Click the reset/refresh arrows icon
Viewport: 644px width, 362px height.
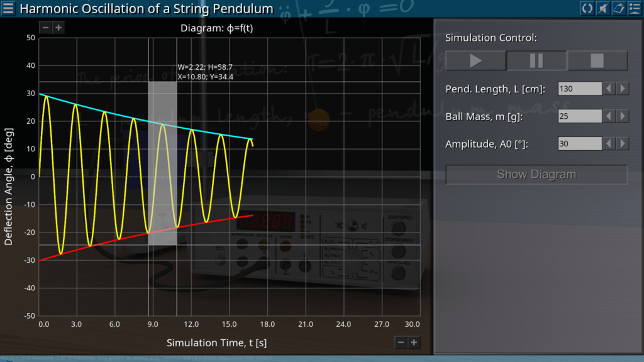587,8
